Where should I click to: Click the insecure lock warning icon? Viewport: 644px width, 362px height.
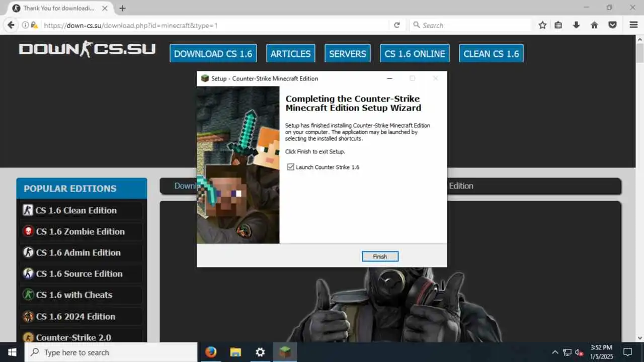coord(34,25)
